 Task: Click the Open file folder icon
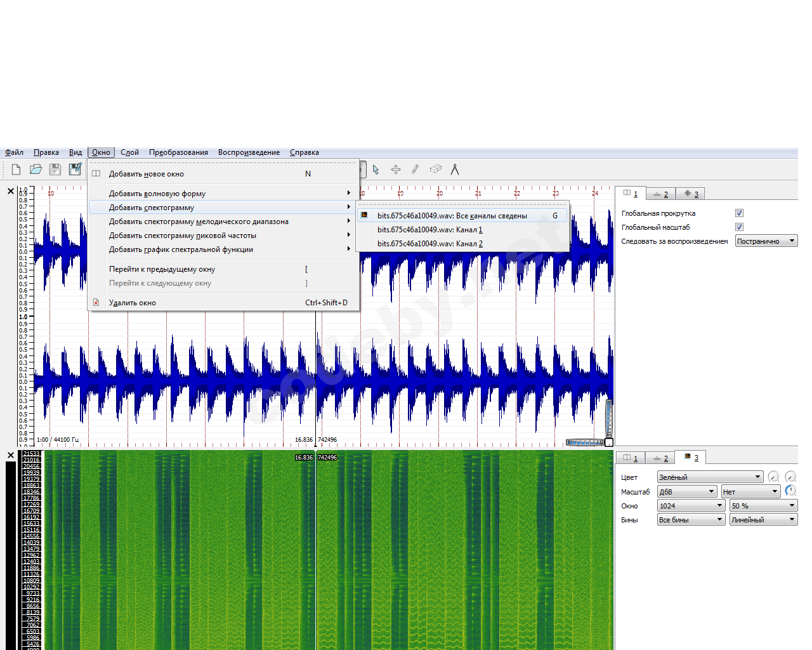(x=36, y=169)
